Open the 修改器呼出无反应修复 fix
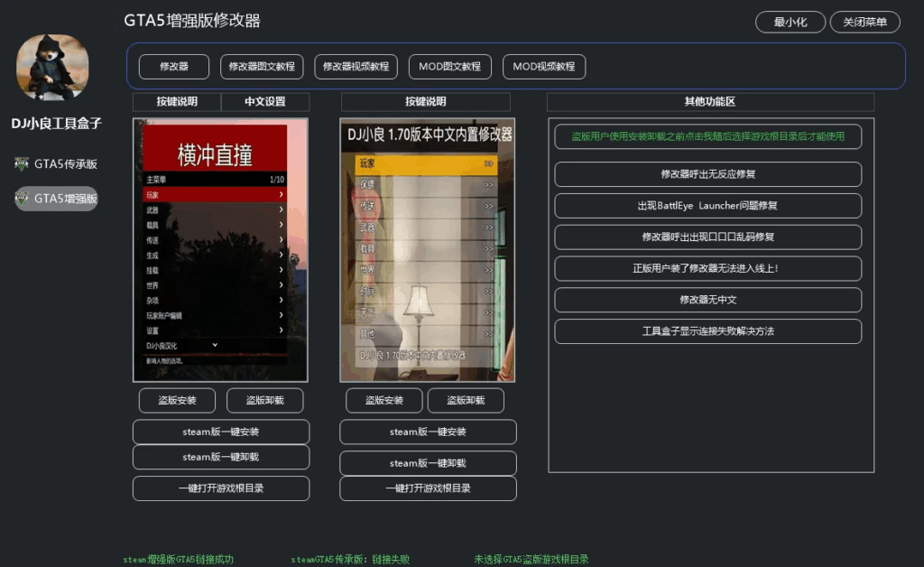924x567 pixels. (x=707, y=174)
